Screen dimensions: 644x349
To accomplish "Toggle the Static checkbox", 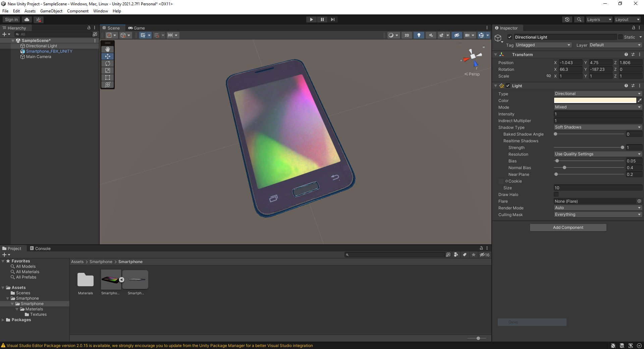I will [620, 37].
